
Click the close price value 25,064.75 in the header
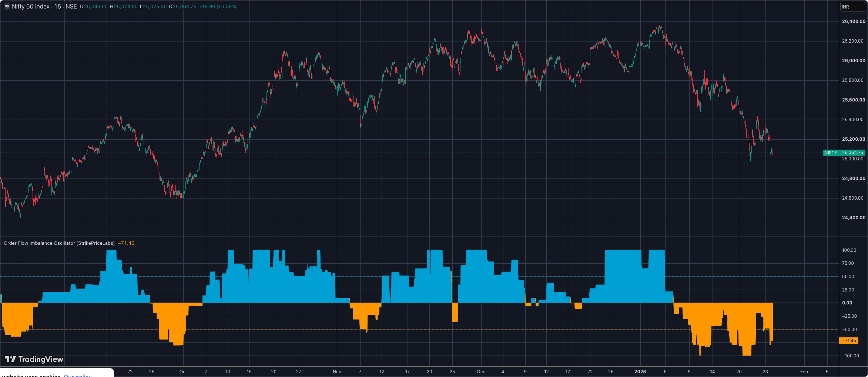click(184, 7)
